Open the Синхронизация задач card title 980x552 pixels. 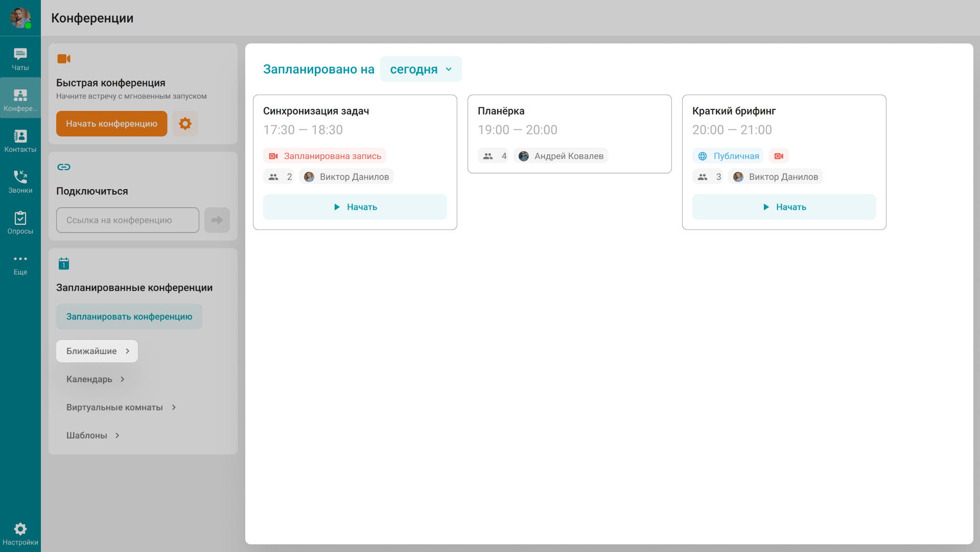pyautogui.click(x=316, y=111)
